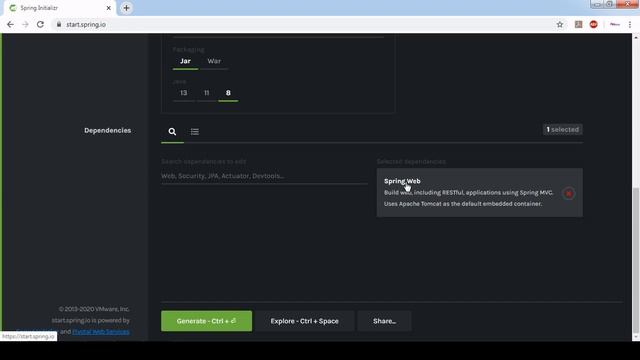Open Chrome menu three dots
Screen dimensions: 640x360
[630, 24]
